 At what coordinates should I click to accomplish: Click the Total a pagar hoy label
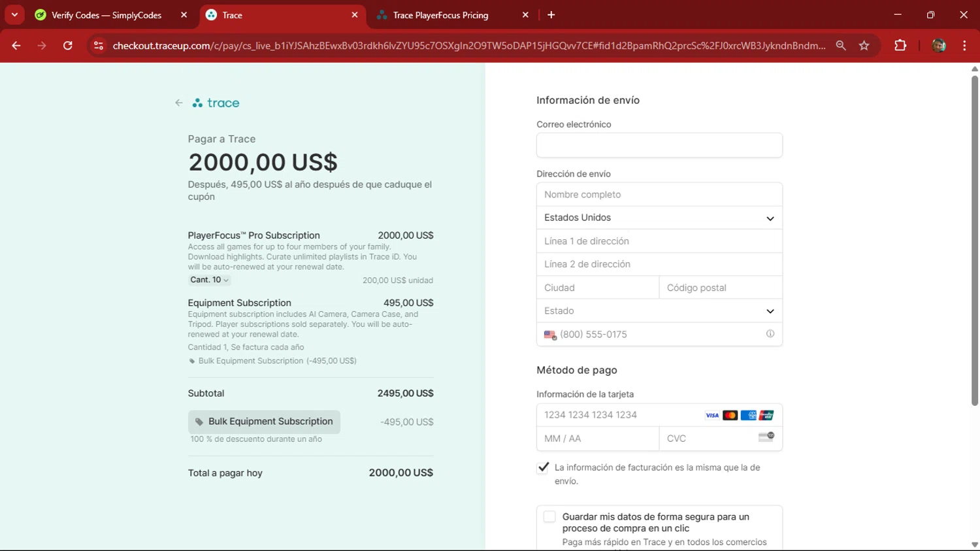225,473
